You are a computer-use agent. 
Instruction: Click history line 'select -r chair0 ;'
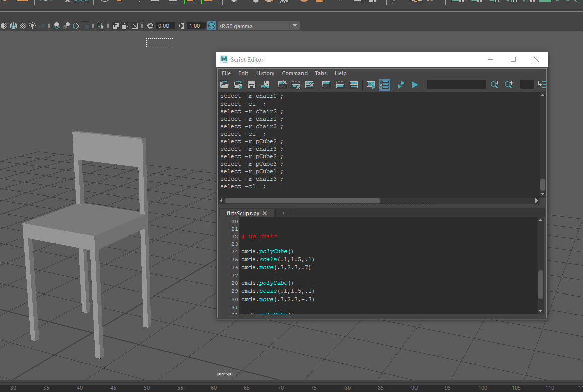(252, 96)
